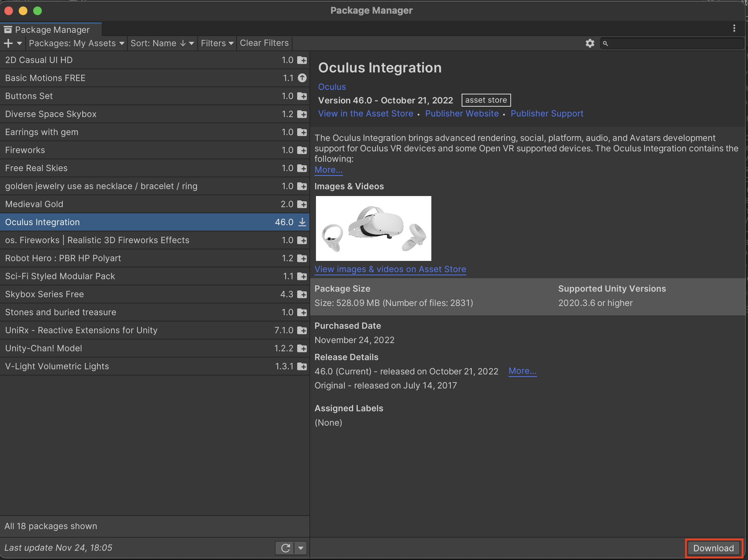748x560 pixels.
Task: Click the Oculus headset preview thumbnail
Action: click(373, 228)
